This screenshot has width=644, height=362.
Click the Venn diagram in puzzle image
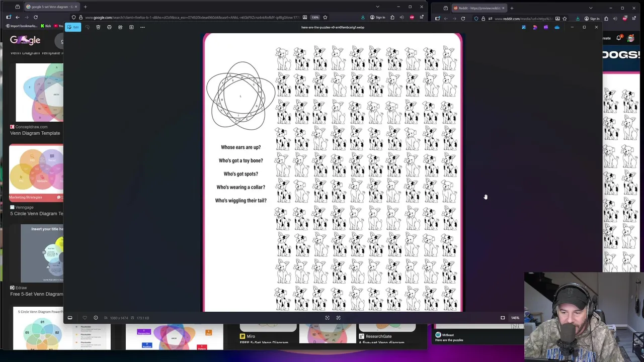[240, 96]
